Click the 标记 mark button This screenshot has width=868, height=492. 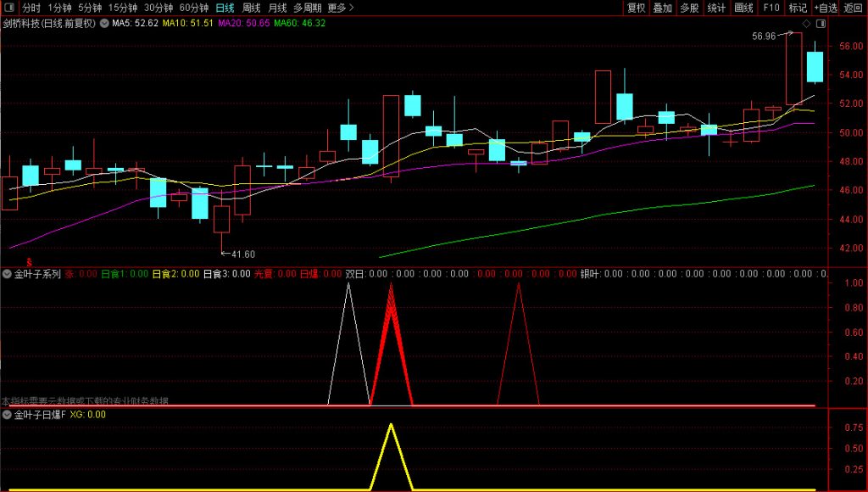click(x=797, y=8)
